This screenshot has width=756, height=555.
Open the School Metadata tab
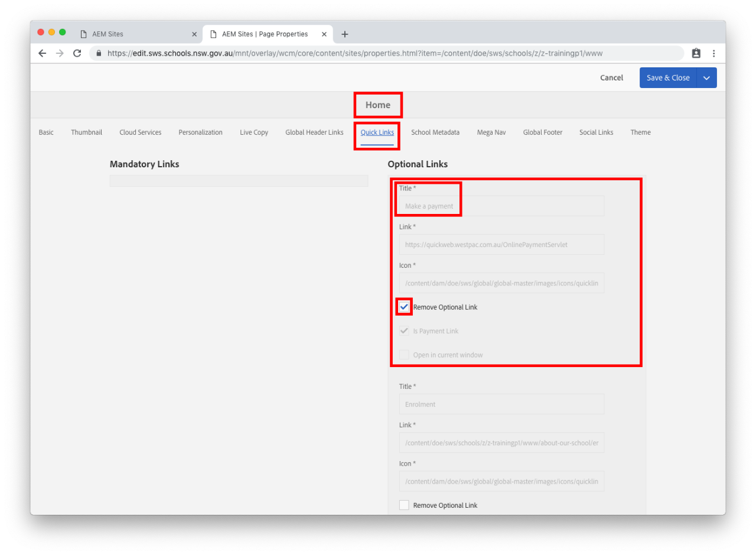coord(435,132)
